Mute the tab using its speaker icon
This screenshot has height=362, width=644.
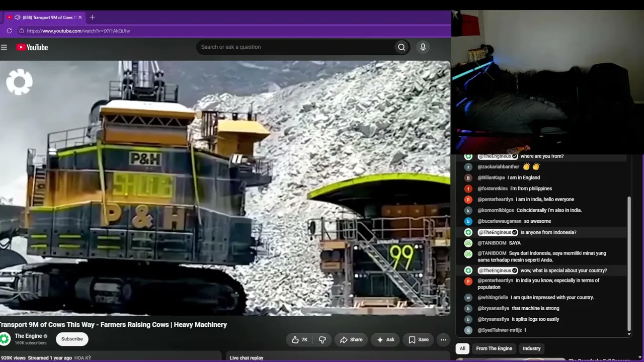[x=18, y=17]
